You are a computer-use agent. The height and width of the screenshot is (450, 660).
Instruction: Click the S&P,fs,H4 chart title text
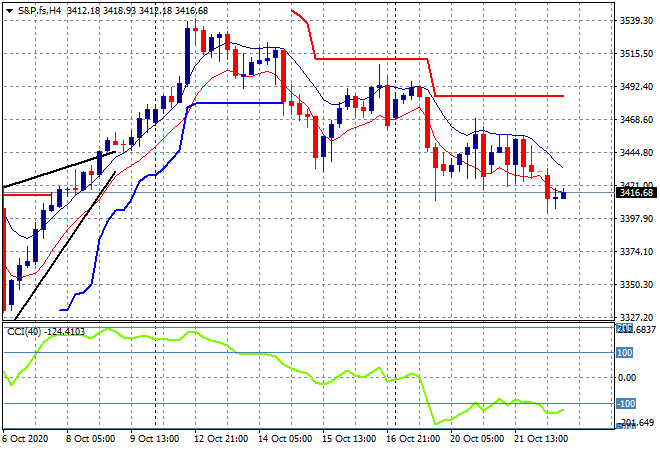(x=40, y=11)
